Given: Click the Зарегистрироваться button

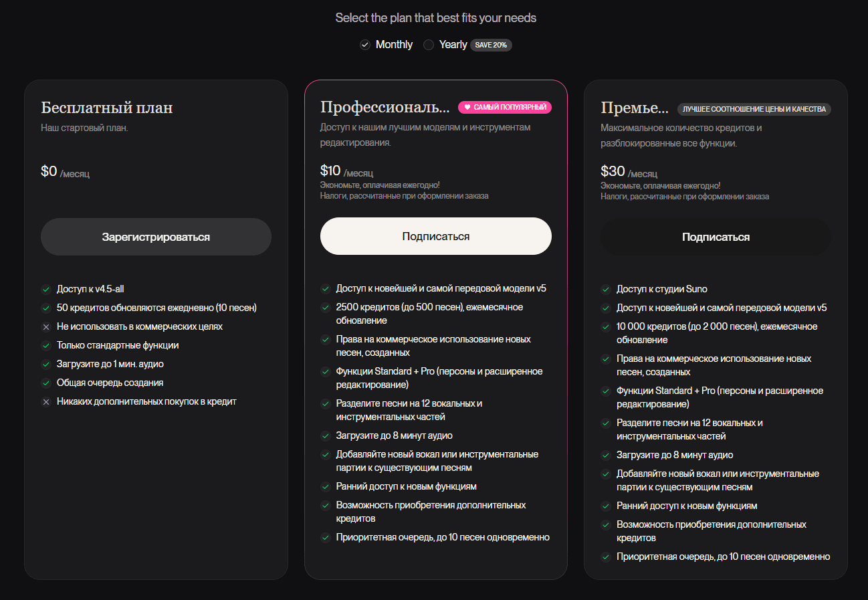Looking at the screenshot, I should pos(156,237).
